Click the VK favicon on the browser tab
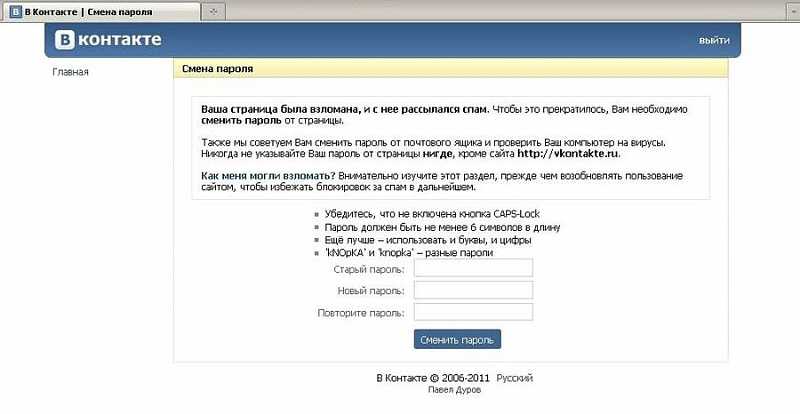Viewport: 800px width, 414px height. [x=16, y=11]
